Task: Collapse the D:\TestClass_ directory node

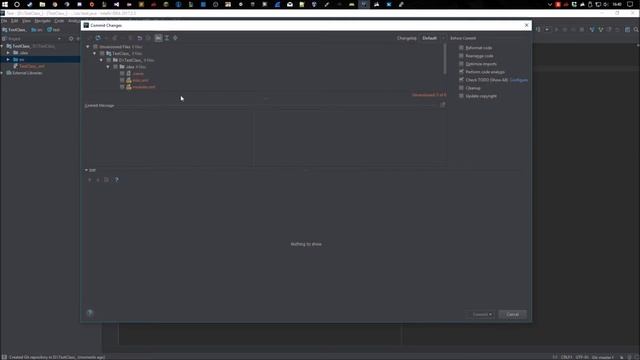Action: (101, 60)
